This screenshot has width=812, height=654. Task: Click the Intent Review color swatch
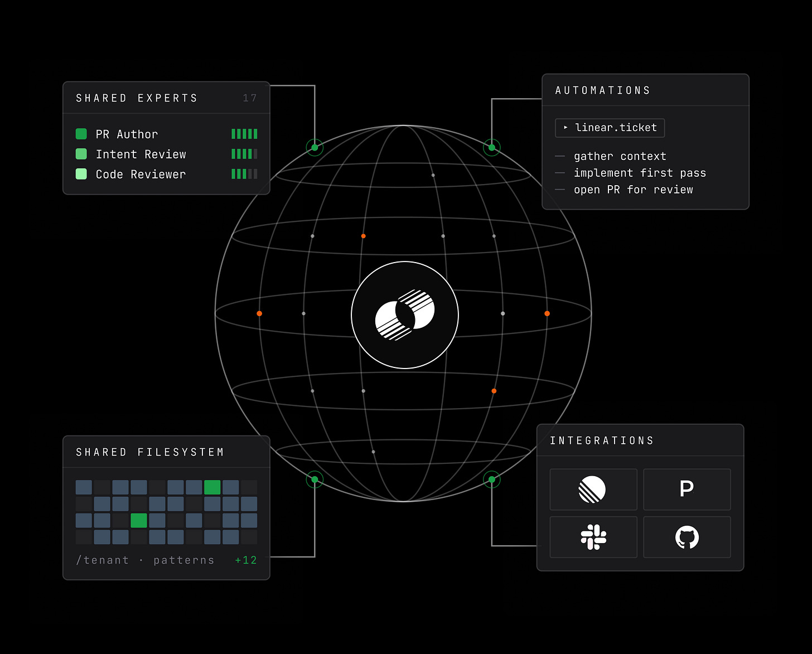click(81, 154)
